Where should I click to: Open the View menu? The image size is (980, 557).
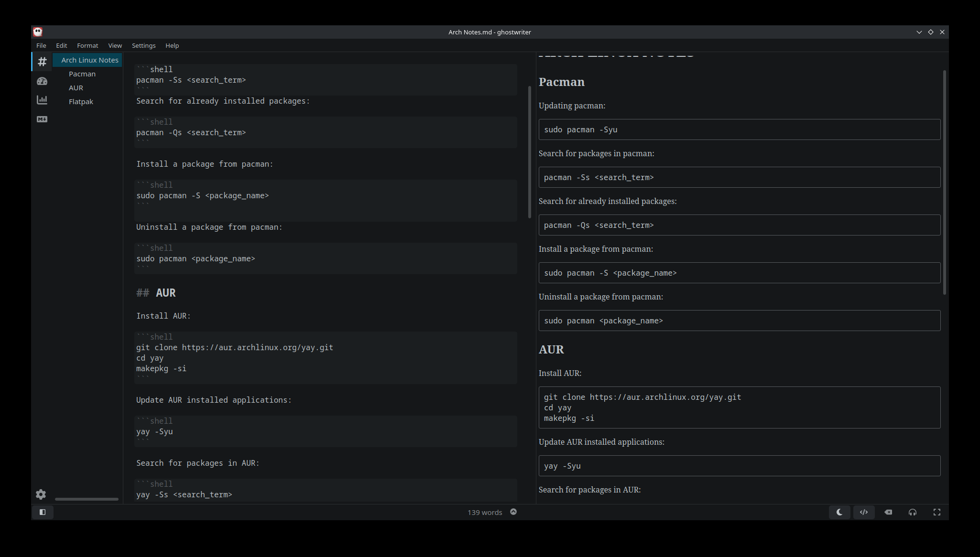point(115,45)
